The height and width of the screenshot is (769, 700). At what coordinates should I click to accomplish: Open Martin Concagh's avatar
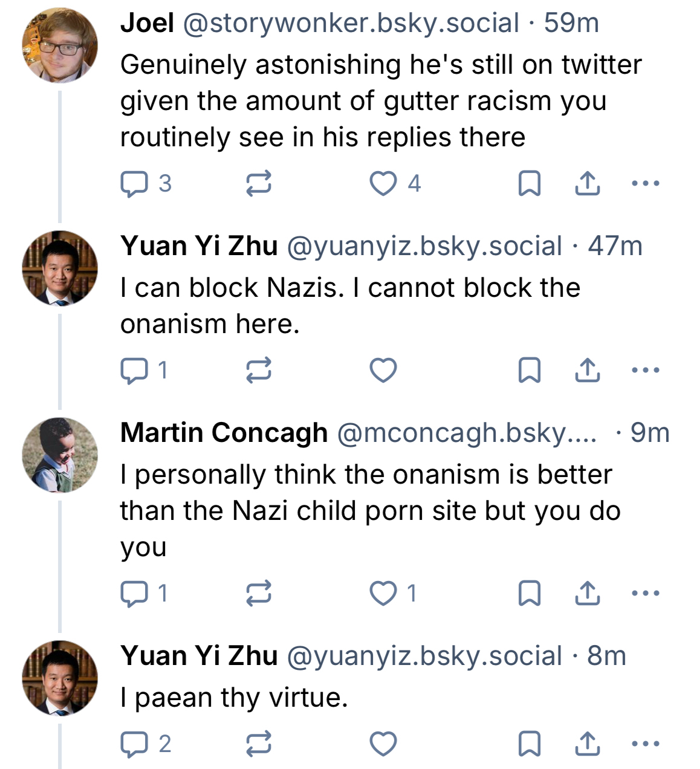pyautogui.click(x=60, y=455)
